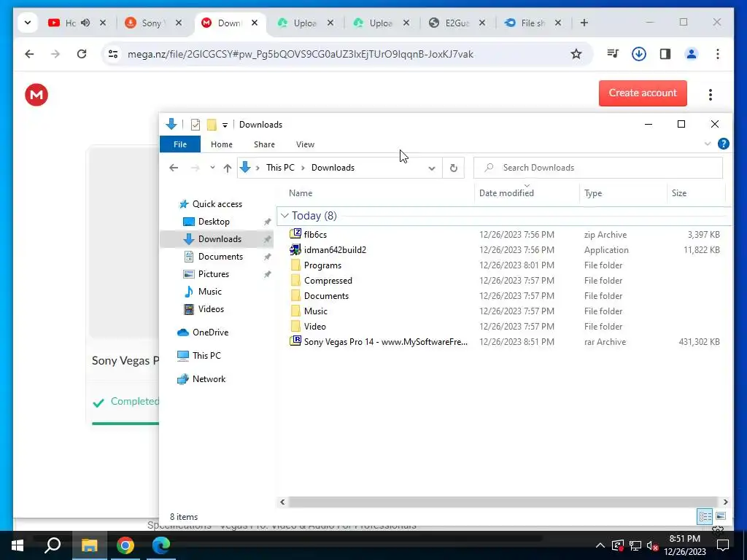Image resolution: width=747 pixels, height=560 pixels.
Task: Open a new Chrome tab
Action: pyautogui.click(x=584, y=23)
